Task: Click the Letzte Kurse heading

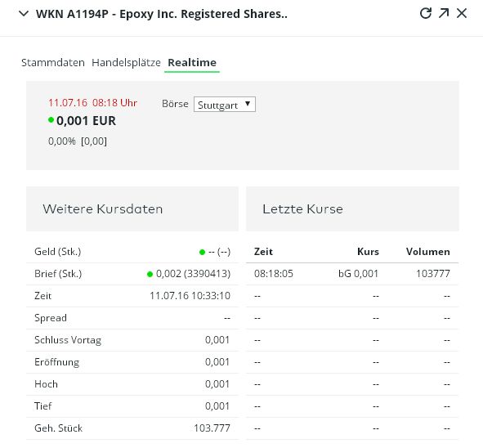Action: [302, 209]
